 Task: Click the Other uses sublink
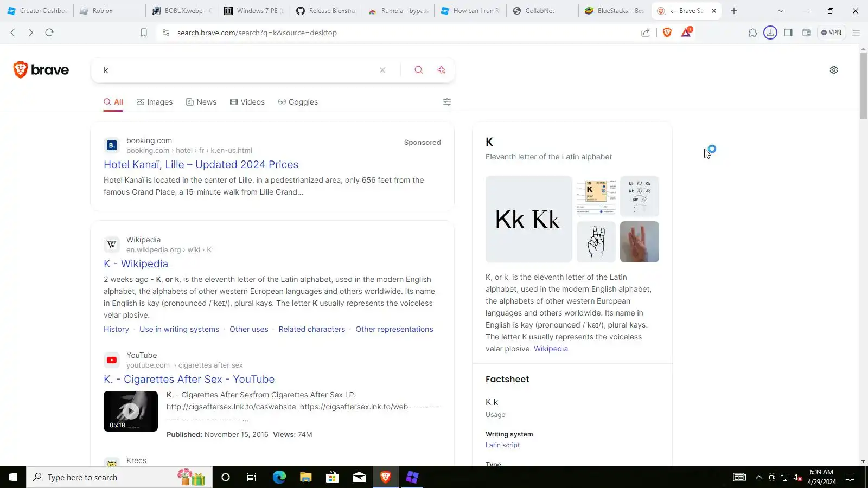[248, 329]
